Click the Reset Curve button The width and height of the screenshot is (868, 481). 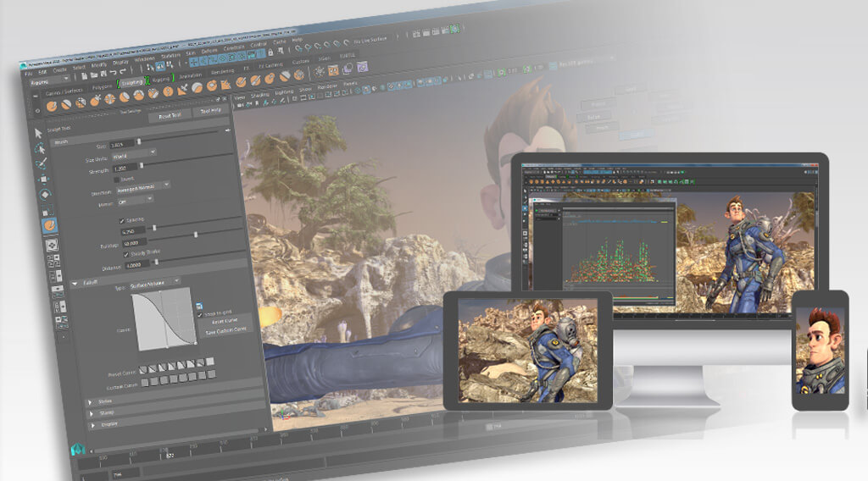coord(225,321)
